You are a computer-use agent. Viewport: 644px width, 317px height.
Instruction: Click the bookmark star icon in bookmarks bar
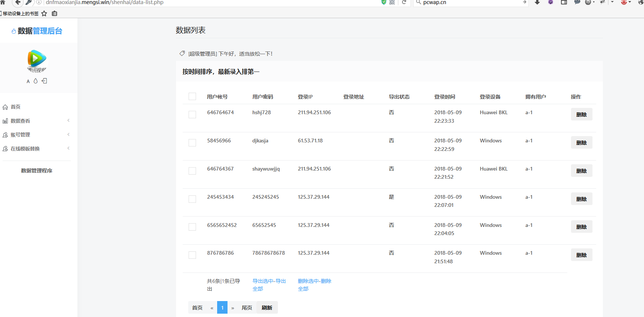[44, 13]
